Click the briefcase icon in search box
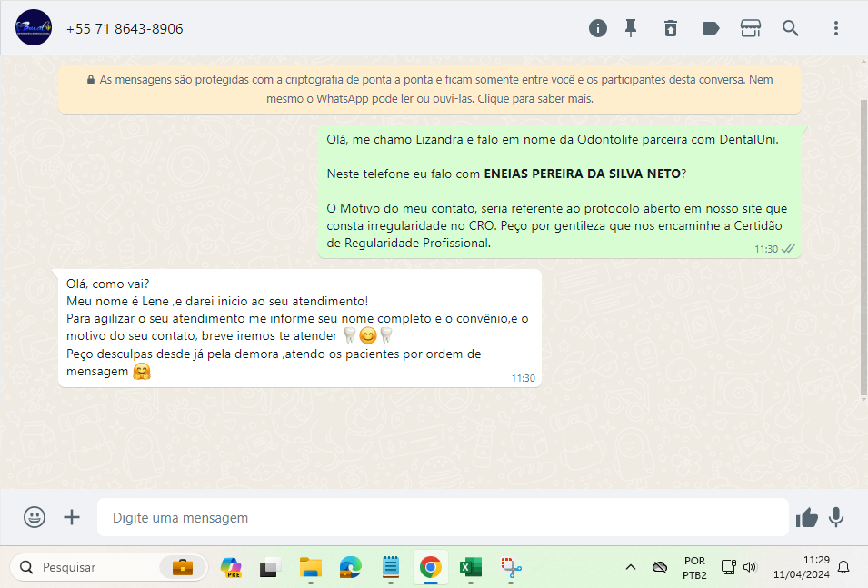This screenshot has height=588, width=868. pos(182,567)
